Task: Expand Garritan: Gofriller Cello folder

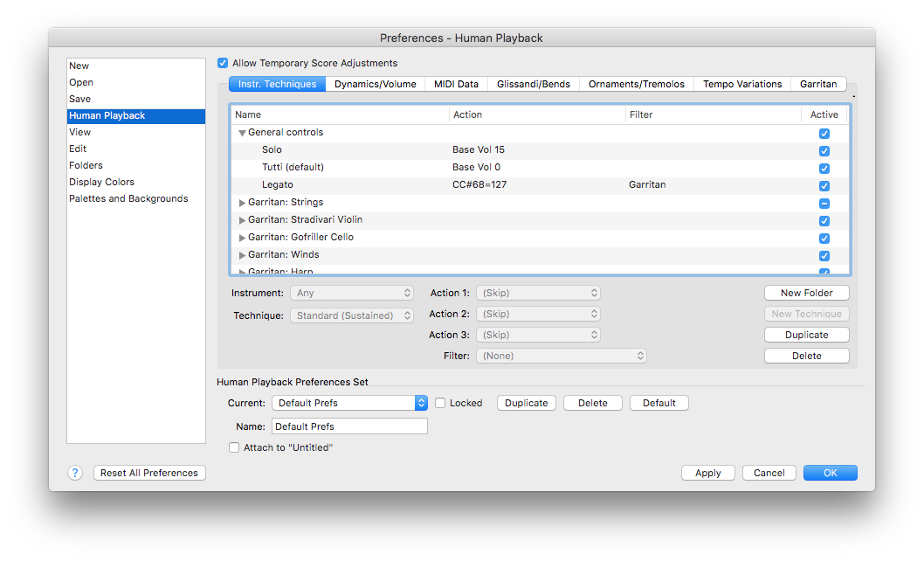Action: click(242, 238)
